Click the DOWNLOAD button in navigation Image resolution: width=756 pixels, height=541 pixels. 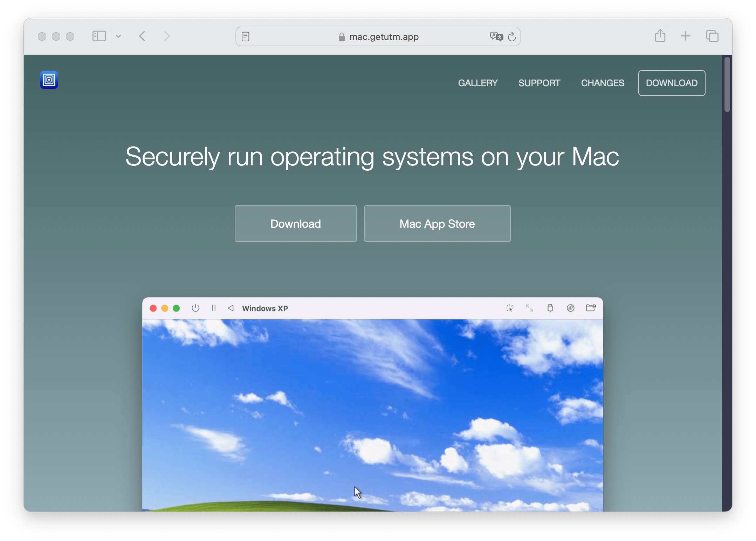coord(672,83)
